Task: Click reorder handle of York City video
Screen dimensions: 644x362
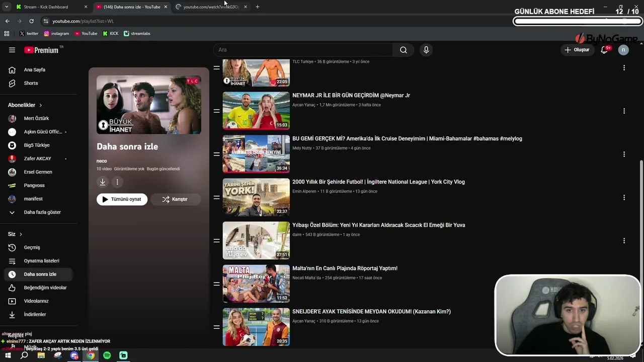Action: tap(216, 197)
